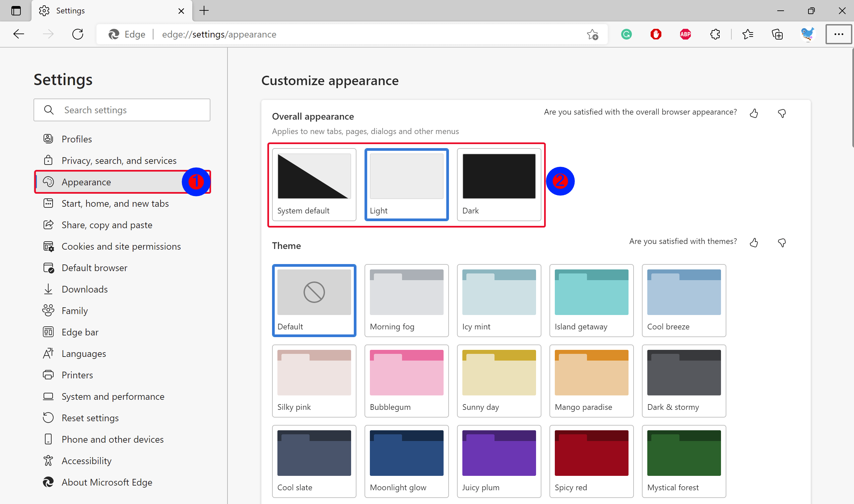Viewport: 854px width, 504px height.
Task: Click the Grammarly extension icon
Action: click(626, 34)
